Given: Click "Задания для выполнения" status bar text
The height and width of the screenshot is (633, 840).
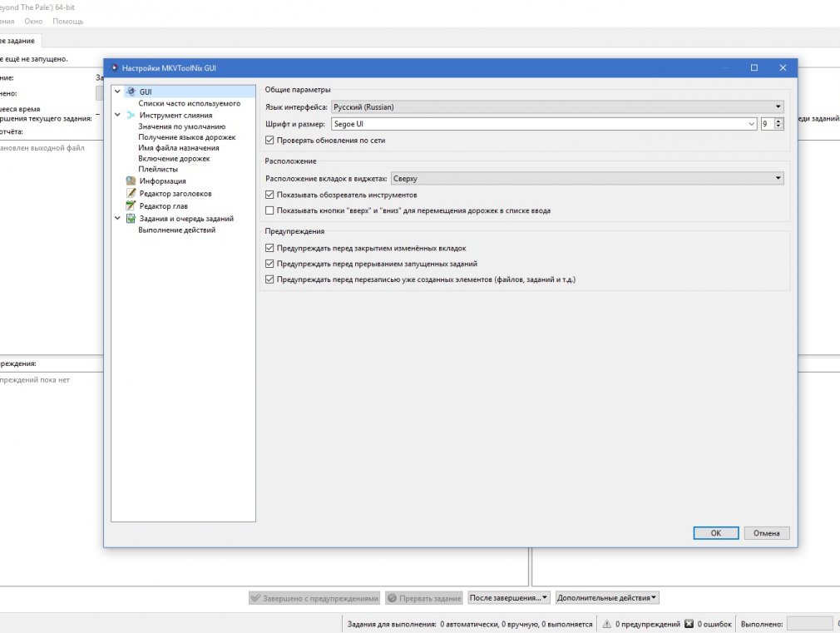Looking at the screenshot, I should (x=392, y=624).
